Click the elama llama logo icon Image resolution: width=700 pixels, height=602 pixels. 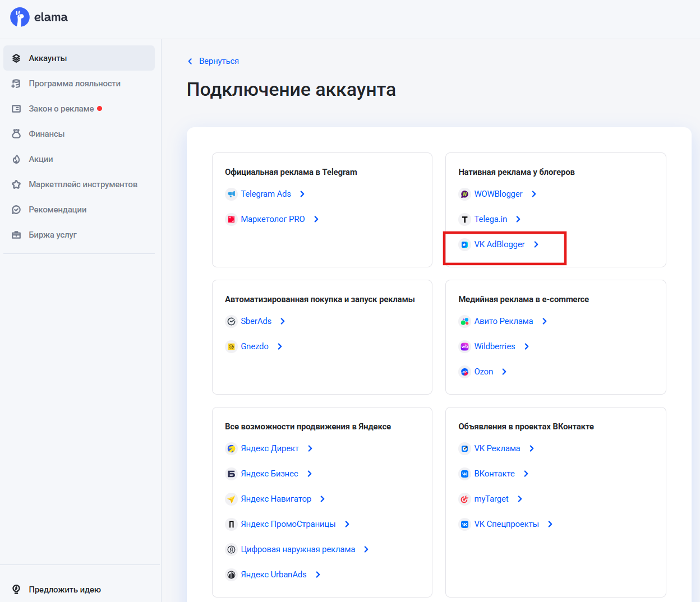point(20,17)
